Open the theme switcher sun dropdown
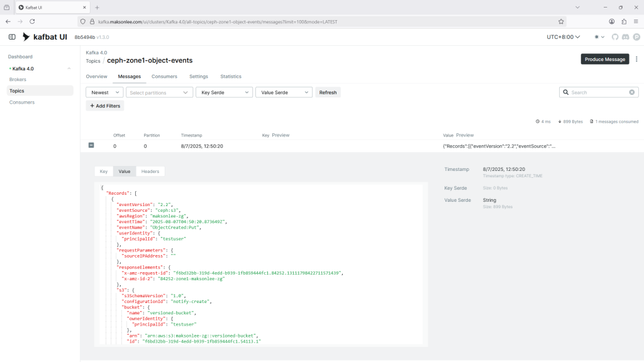Viewport: 644px width, 362px height. [599, 37]
